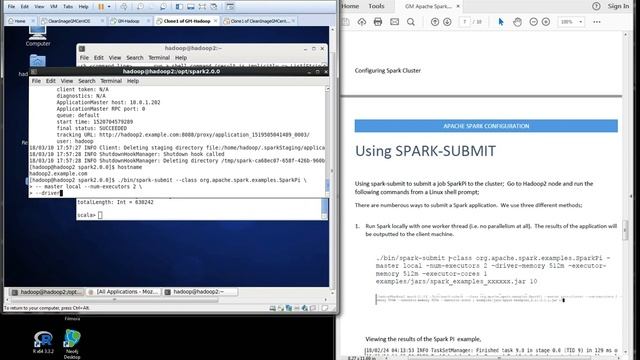This screenshot has width=640, height=360.
Task: Open the Neo4j Desktop shortcut
Action: (72, 344)
